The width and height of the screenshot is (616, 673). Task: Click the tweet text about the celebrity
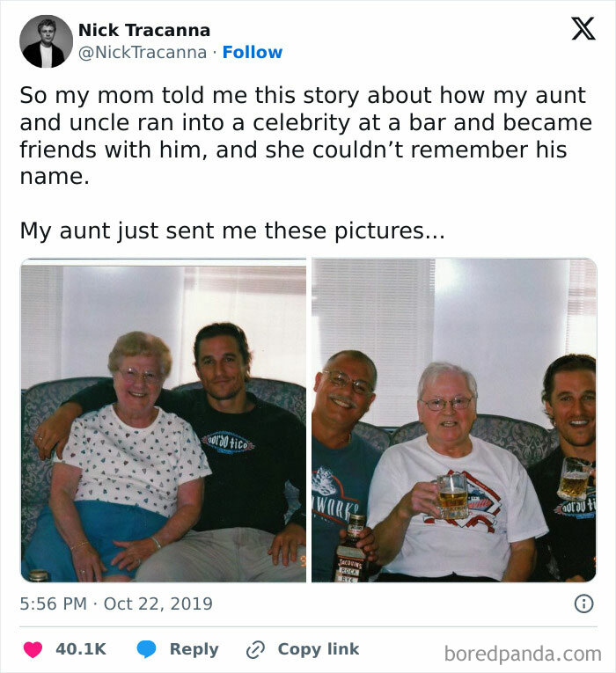pyautogui.click(x=305, y=135)
